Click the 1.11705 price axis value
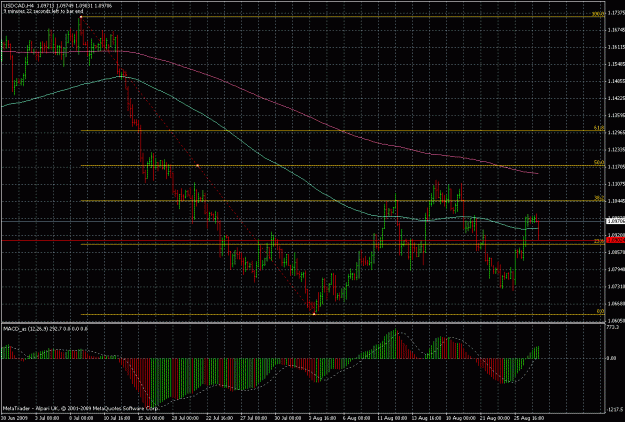The height and width of the screenshot is (422, 625). [x=616, y=167]
